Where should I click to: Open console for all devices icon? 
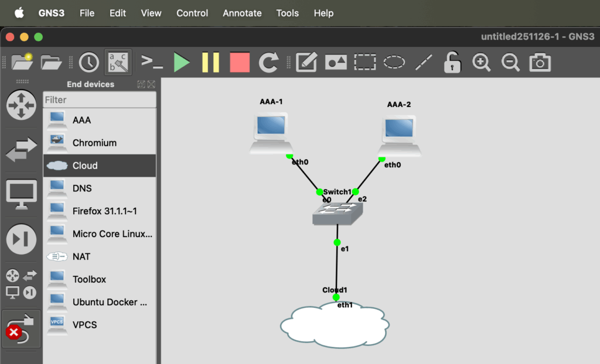coord(152,62)
